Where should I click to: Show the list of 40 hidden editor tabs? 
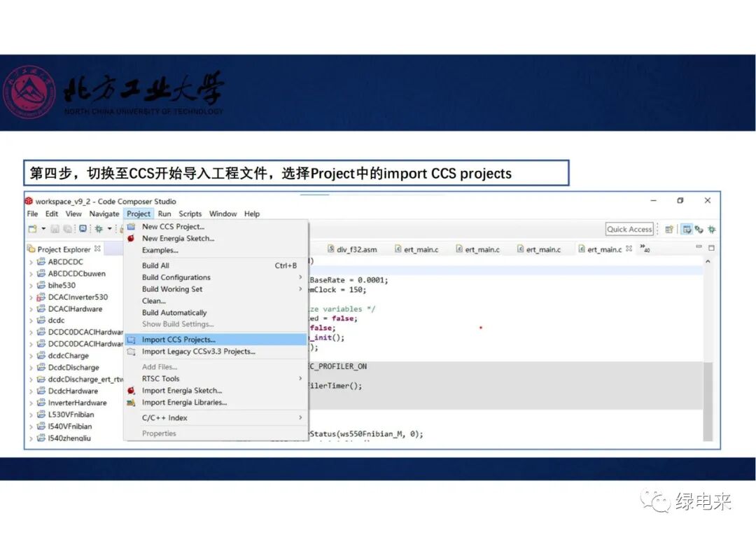pos(645,248)
